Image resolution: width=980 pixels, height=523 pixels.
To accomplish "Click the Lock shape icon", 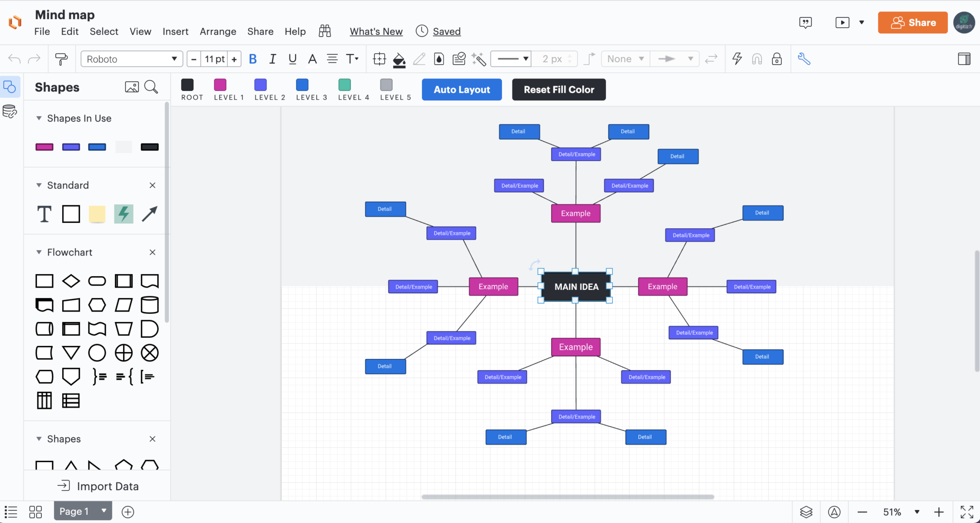I will click(777, 59).
